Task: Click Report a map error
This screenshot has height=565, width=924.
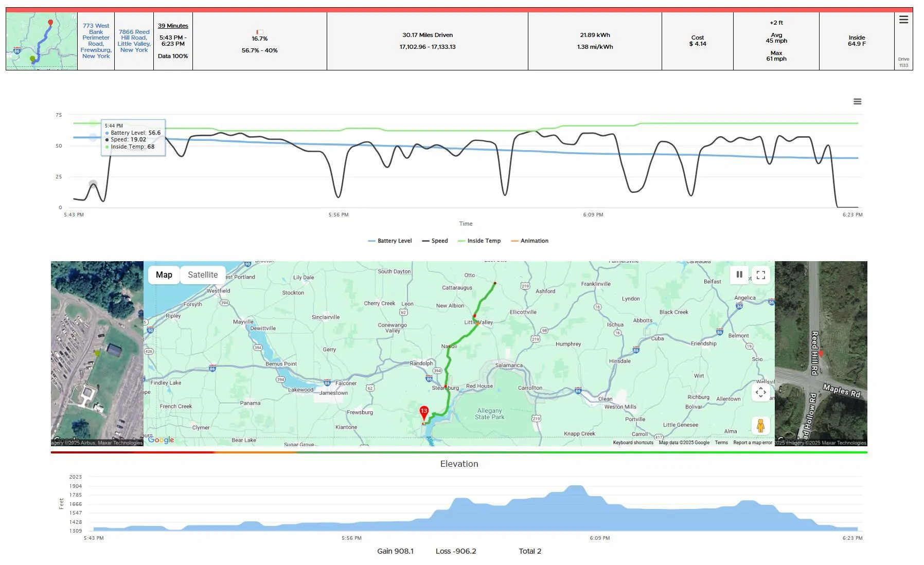Action: pos(753,443)
